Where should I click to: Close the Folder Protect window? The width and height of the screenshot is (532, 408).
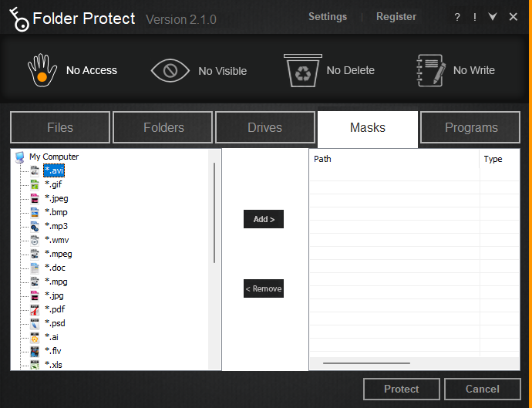[513, 17]
